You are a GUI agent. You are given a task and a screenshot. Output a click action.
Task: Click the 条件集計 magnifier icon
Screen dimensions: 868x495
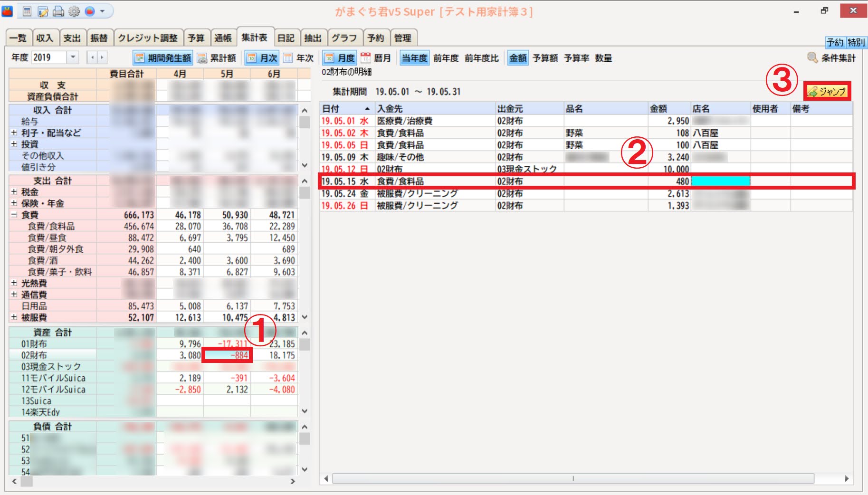coord(812,58)
